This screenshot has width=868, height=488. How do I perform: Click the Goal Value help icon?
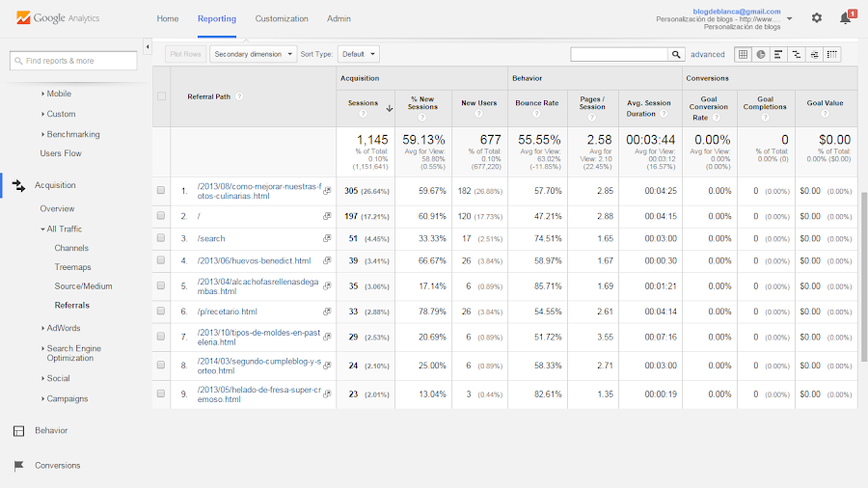point(825,114)
